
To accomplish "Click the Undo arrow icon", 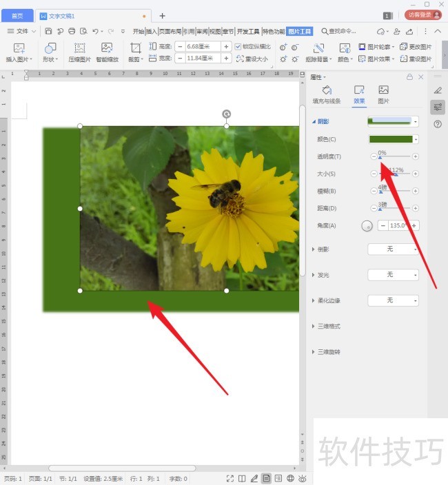I will (95, 31).
